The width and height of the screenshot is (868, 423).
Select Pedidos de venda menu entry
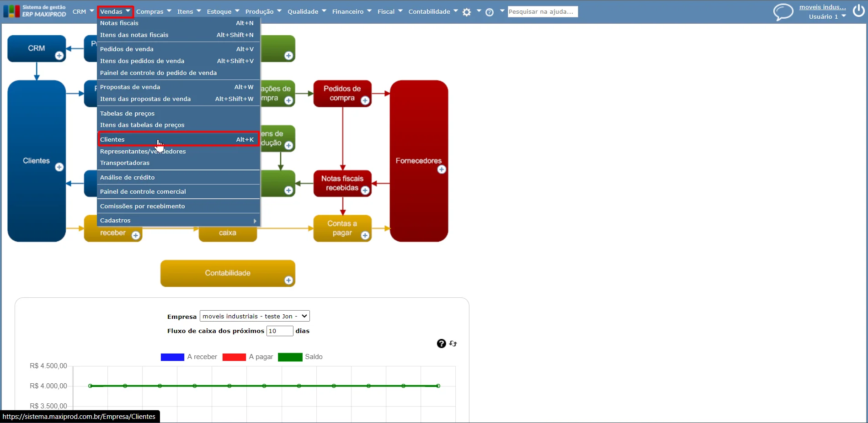[x=179, y=49]
